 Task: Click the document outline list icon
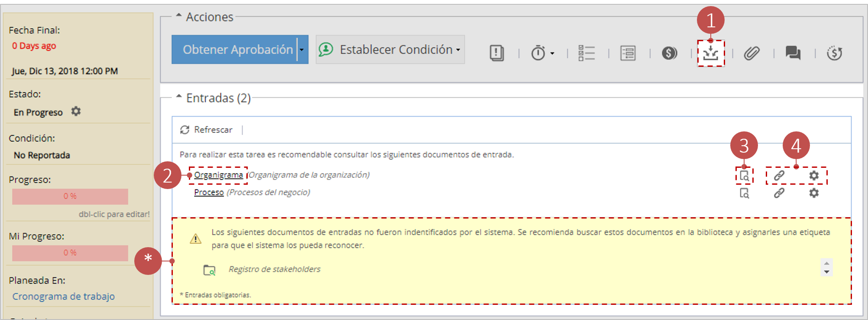(x=628, y=53)
